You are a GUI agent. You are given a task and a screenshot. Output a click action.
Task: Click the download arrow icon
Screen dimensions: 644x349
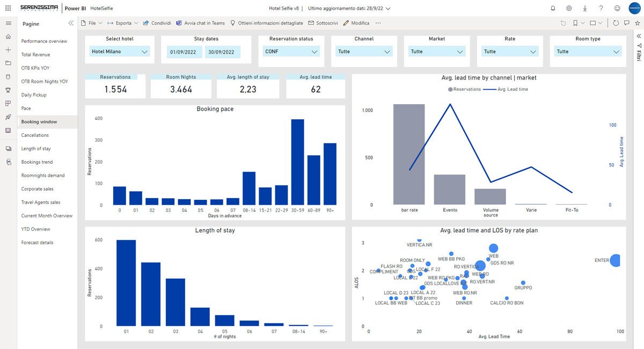[x=585, y=8]
